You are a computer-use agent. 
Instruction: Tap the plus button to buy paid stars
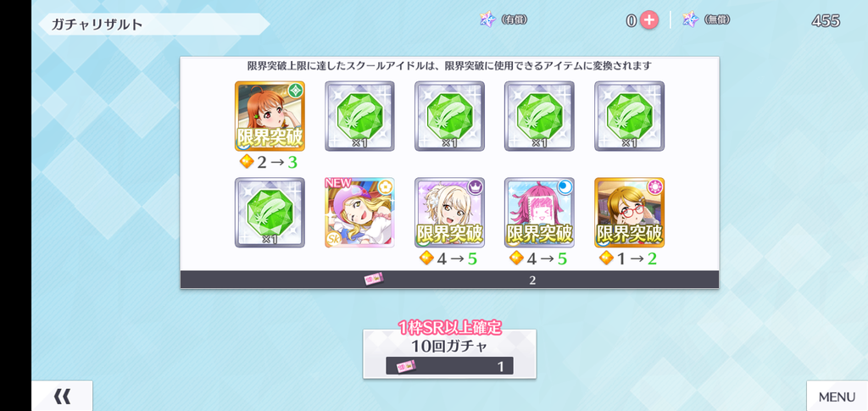648,20
